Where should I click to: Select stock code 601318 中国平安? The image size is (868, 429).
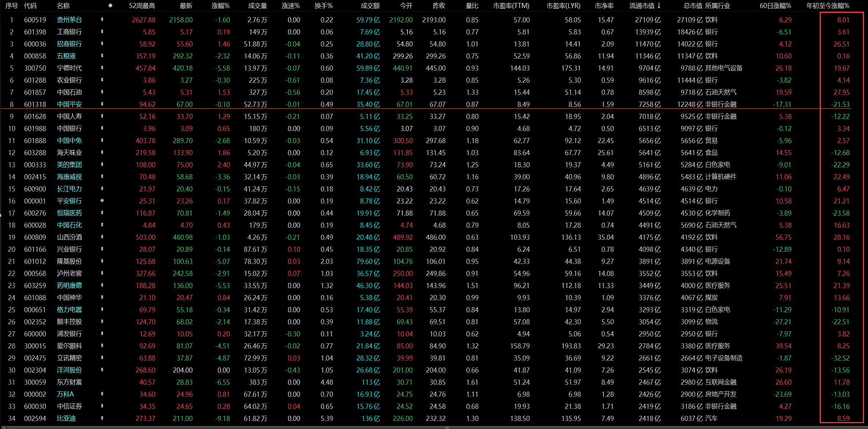(35, 104)
